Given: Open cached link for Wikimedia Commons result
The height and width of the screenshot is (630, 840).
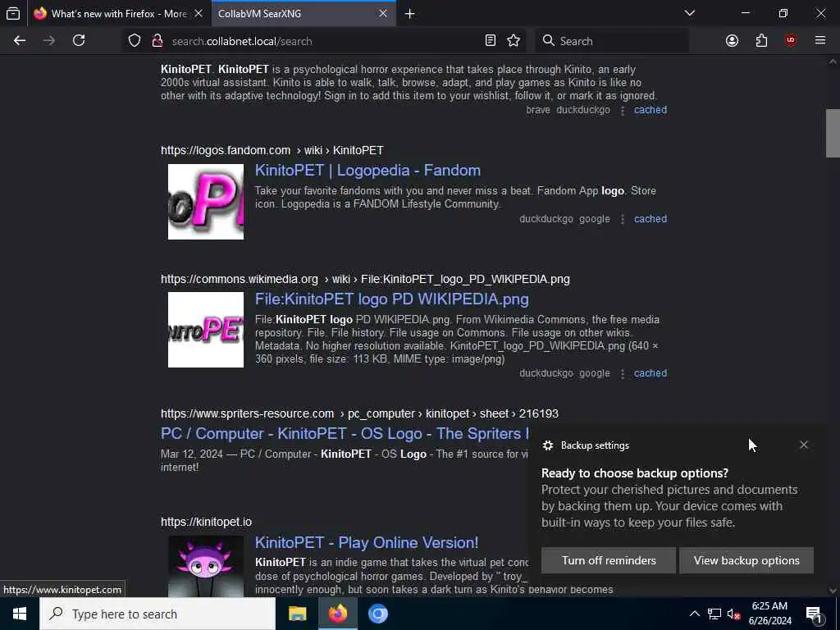Looking at the screenshot, I should 651,373.
